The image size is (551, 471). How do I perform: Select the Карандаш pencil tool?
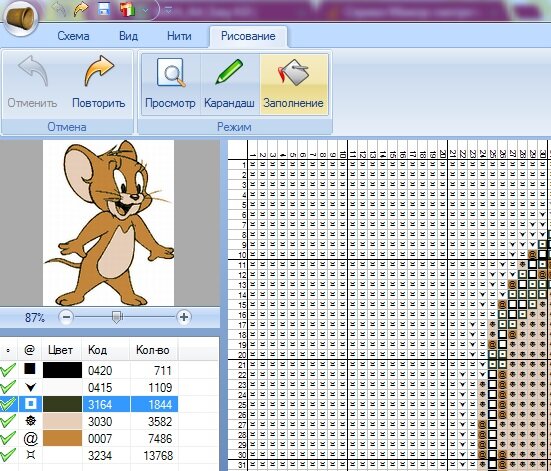point(229,84)
